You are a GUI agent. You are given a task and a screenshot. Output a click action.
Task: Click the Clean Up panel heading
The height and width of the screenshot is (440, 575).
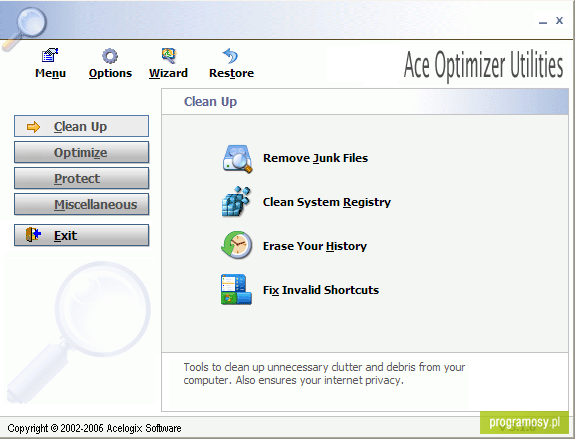tap(210, 102)
